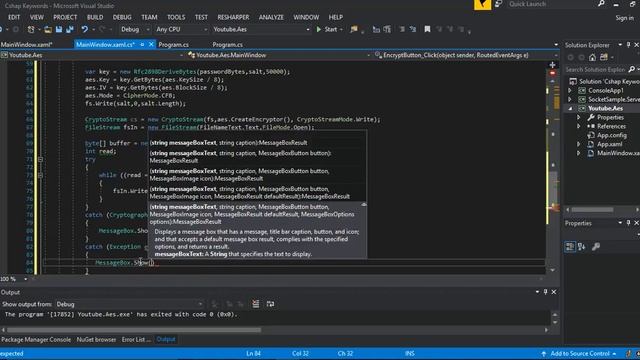Viewport: 640px width, 360px height.
Task: Open the EDIT menu
Action: [14, 17]
